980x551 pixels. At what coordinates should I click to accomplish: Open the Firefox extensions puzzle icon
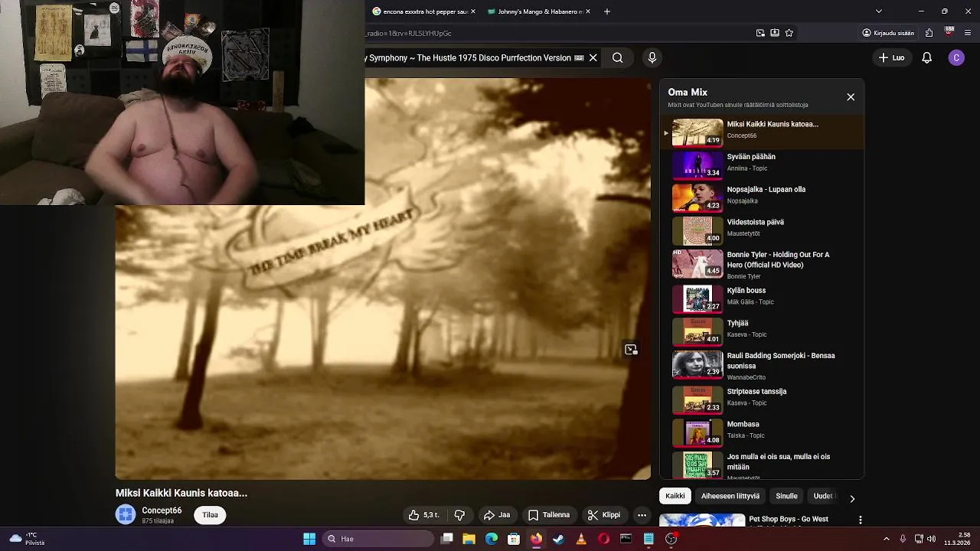[x=929, y=33]
